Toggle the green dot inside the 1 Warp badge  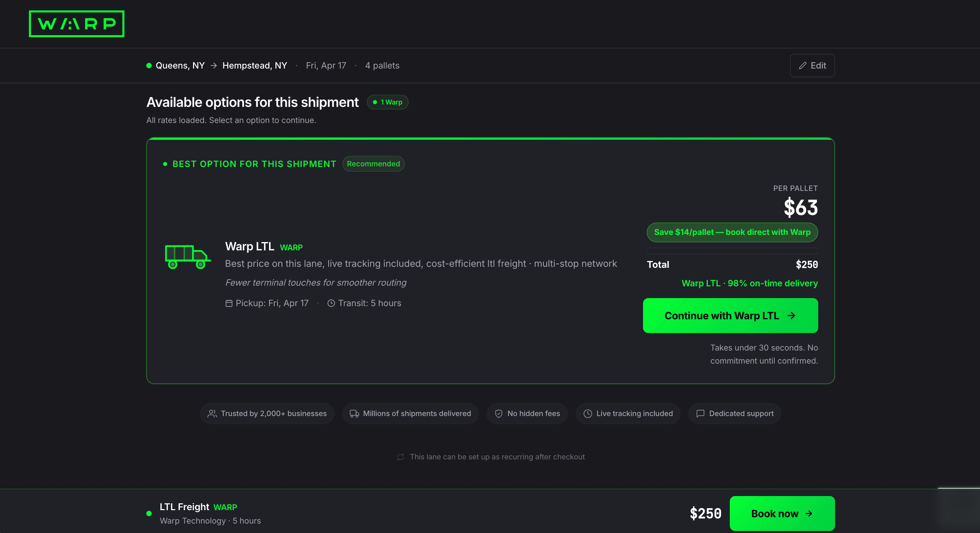pyautogui.click(x=376, y=102)
